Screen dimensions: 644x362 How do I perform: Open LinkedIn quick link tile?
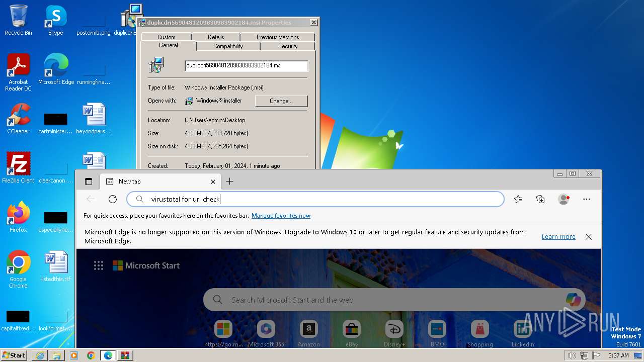523,334
